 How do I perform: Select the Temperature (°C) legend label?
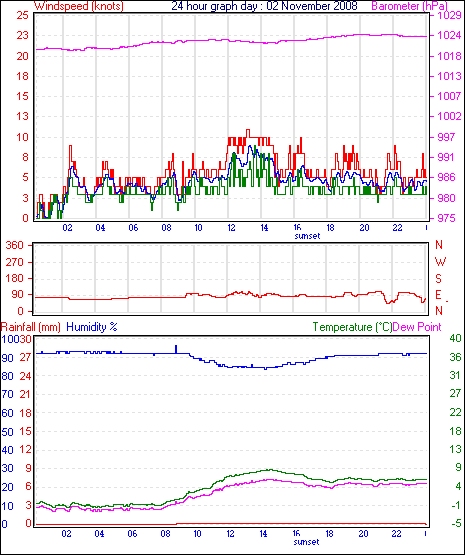pos(352,327)
